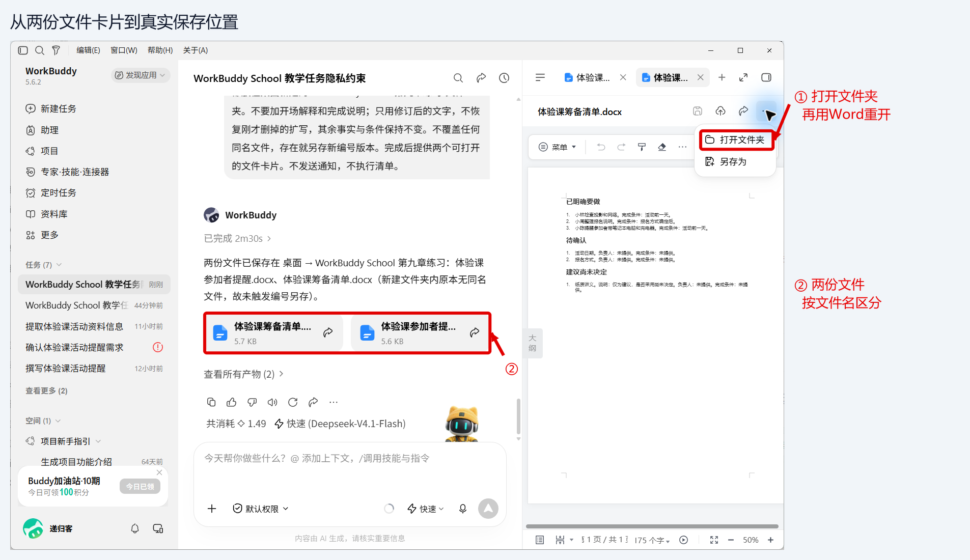Select 打开文件夹 from the menu
This screenshot has height=560, width=970.
tap(737, 139)
